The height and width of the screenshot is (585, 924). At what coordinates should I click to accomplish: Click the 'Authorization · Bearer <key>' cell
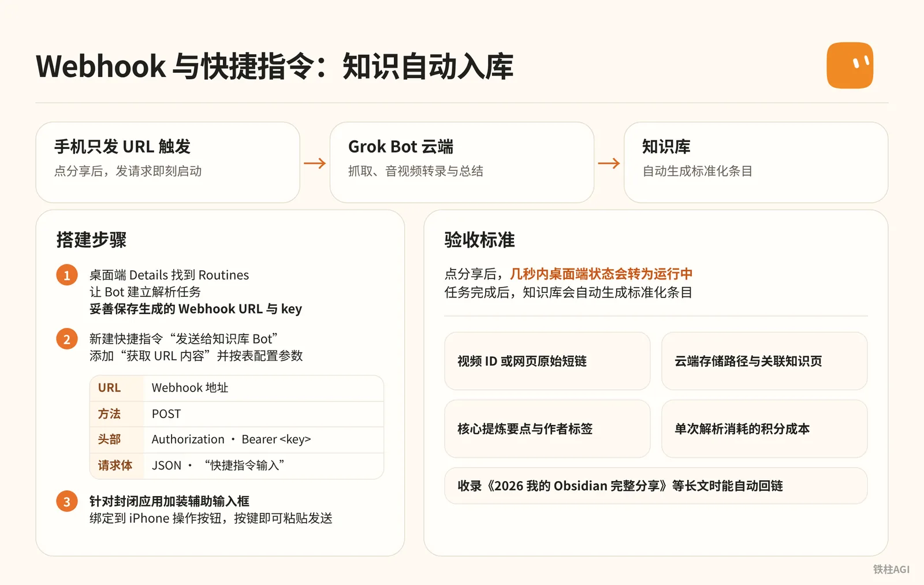click(x=263, y=439)
